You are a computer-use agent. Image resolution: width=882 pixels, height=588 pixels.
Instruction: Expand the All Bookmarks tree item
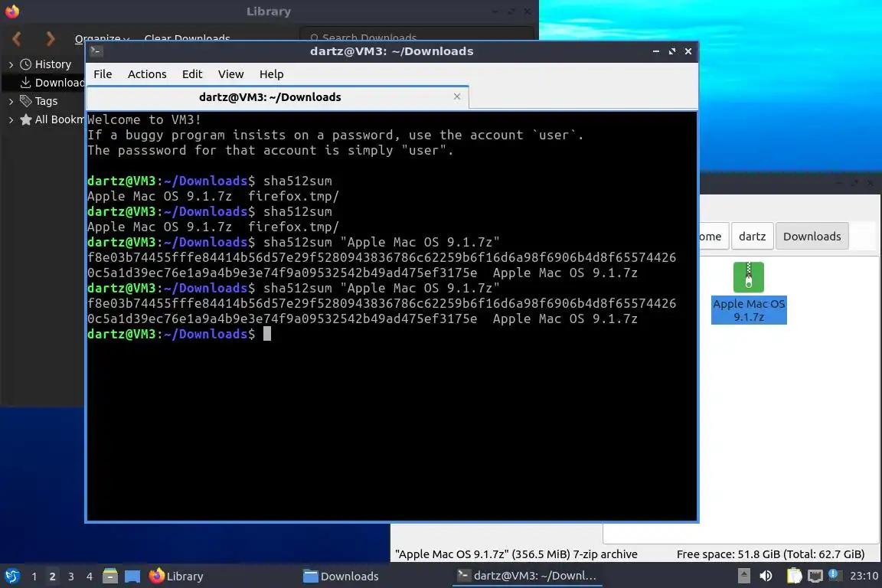click(x=11, y=120)
